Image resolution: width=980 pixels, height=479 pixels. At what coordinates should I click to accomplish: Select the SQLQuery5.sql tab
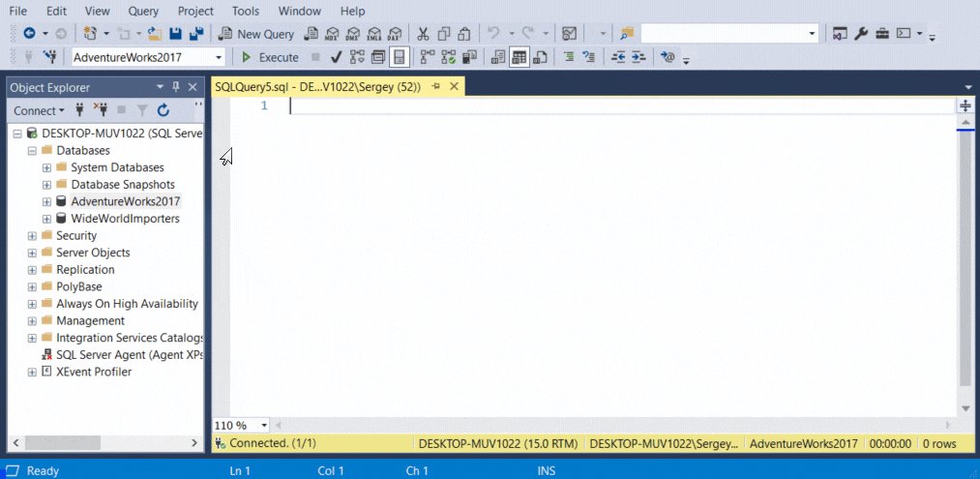(x=317, y=87)
